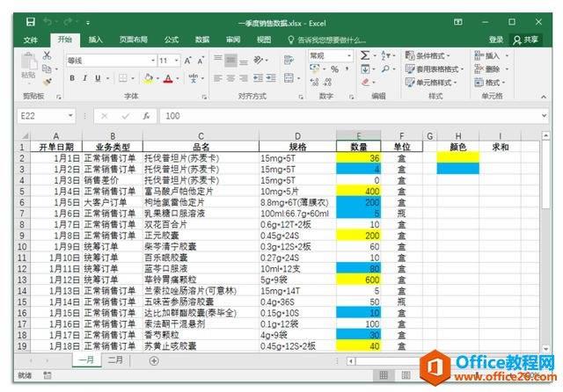The width and height of the screenshot is (563, 392).
Task: Click the Wrap Text icon
Action: coord(289,60)
